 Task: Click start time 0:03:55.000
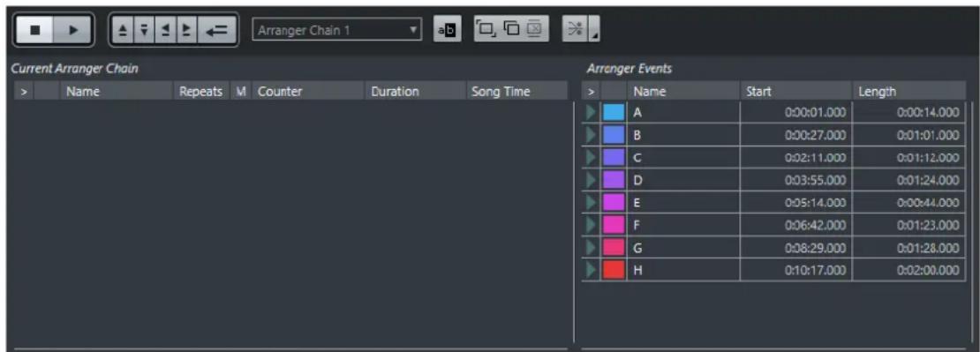point(815,180)
